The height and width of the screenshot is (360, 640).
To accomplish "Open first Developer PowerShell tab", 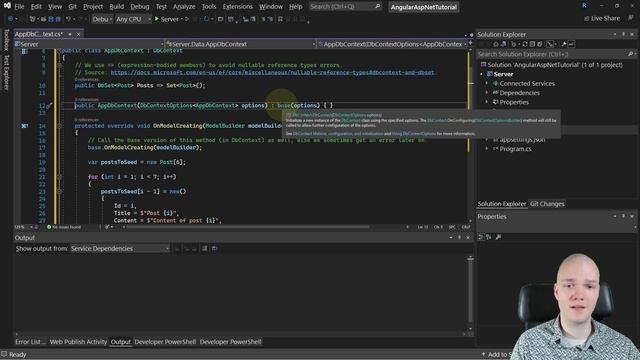I will pyautogui.click(x=165, y=342).
